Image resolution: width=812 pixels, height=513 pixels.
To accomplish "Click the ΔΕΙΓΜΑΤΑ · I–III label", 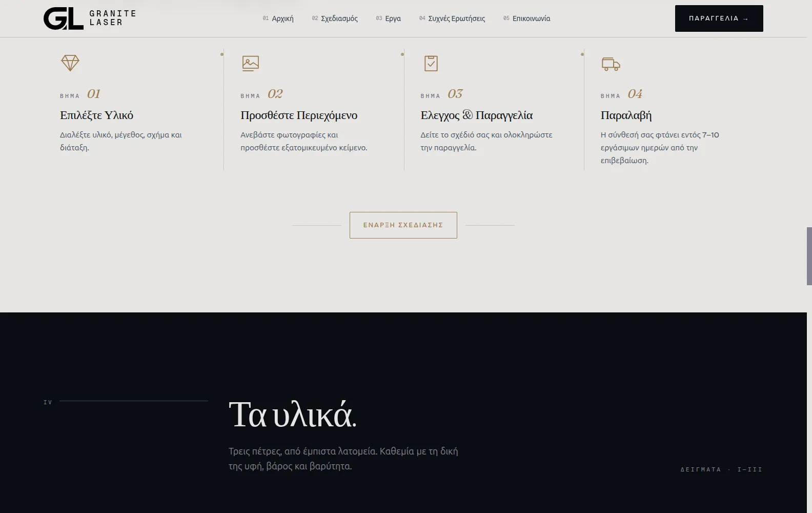I will point(721,469).
